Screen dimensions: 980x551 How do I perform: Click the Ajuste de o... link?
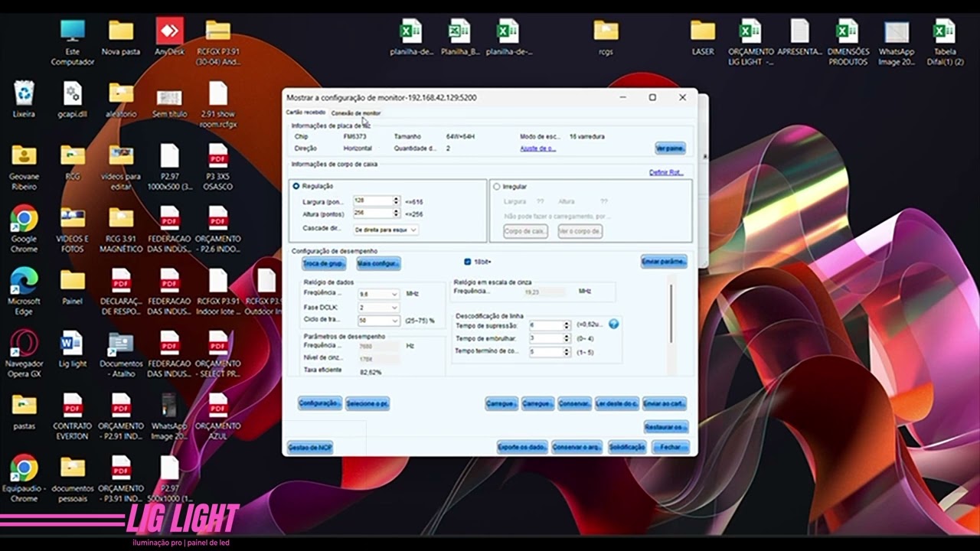(x=538, y=148)
